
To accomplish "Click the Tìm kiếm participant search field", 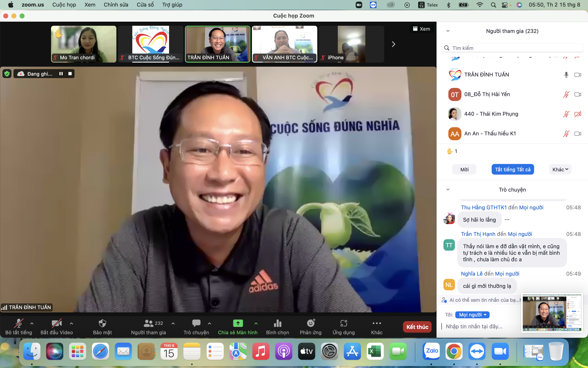I will point(512,48).
